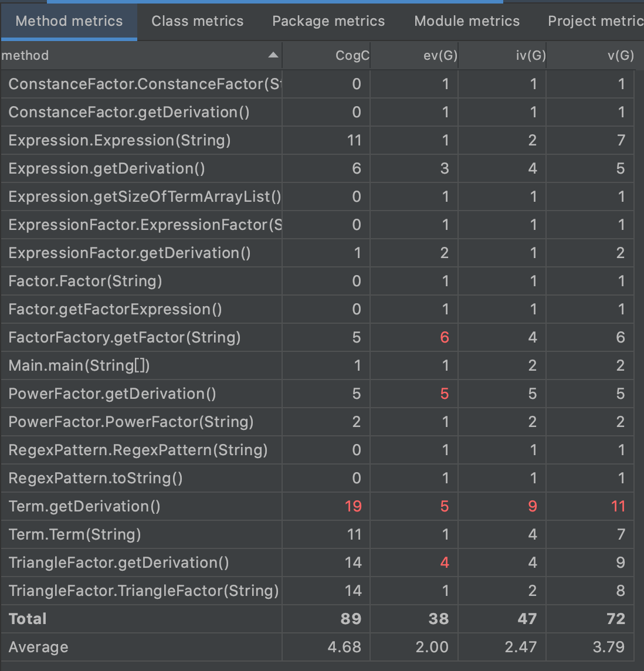Sort by the v(G) column header
Image resolution: width=644 pixels, height=671 pixels.
coord(620,56)
